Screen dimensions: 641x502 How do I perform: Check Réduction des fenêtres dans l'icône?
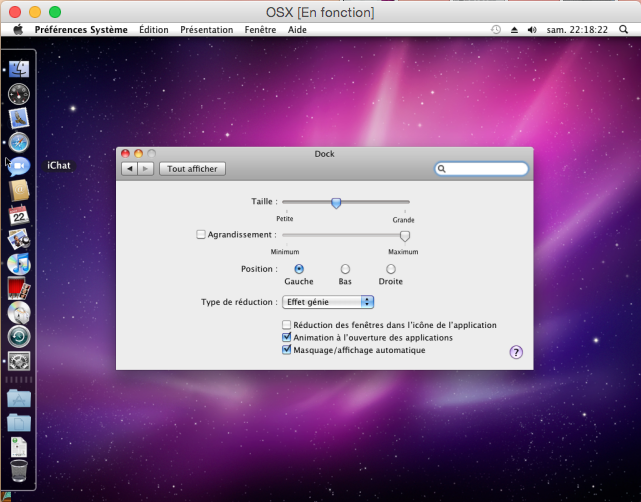pos(287,325)
